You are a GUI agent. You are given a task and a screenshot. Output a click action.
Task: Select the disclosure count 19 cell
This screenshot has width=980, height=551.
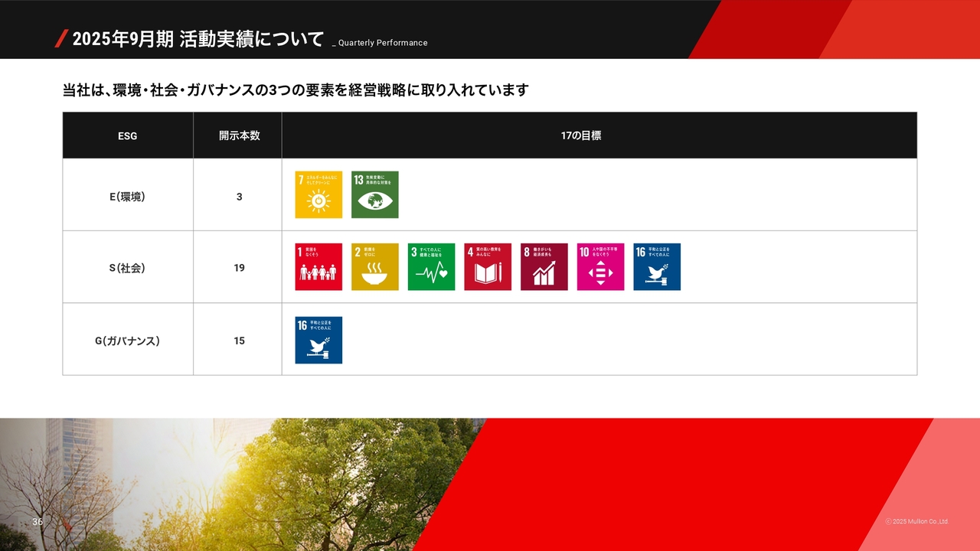point(239,268)
